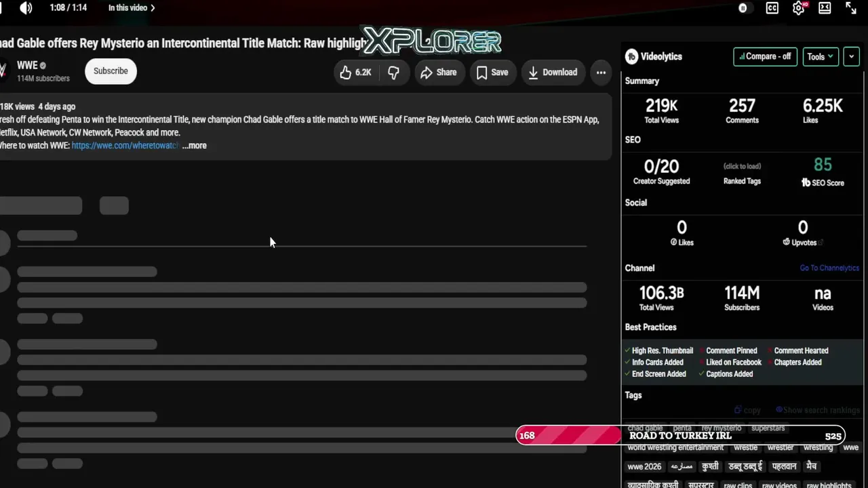Click the tb icon beside SEO Score
Viewport: 868px width, 488px height.
coord(806,183)
